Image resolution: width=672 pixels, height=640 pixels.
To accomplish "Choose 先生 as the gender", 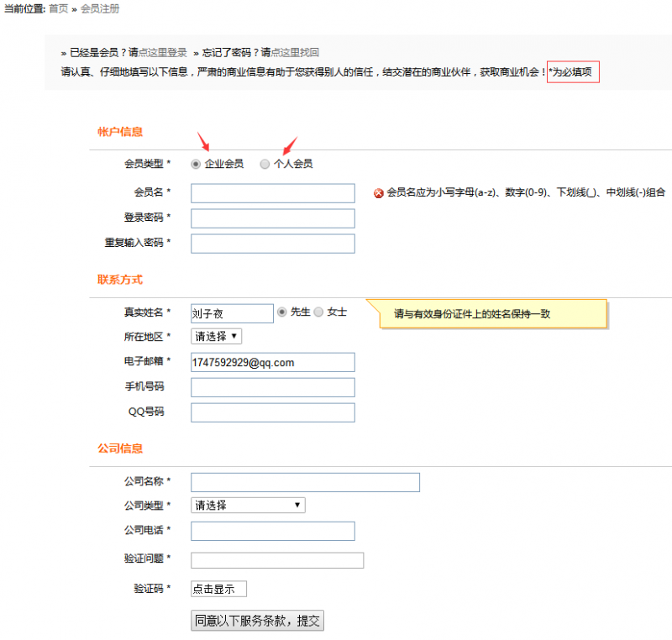I will tap(281, 312).
